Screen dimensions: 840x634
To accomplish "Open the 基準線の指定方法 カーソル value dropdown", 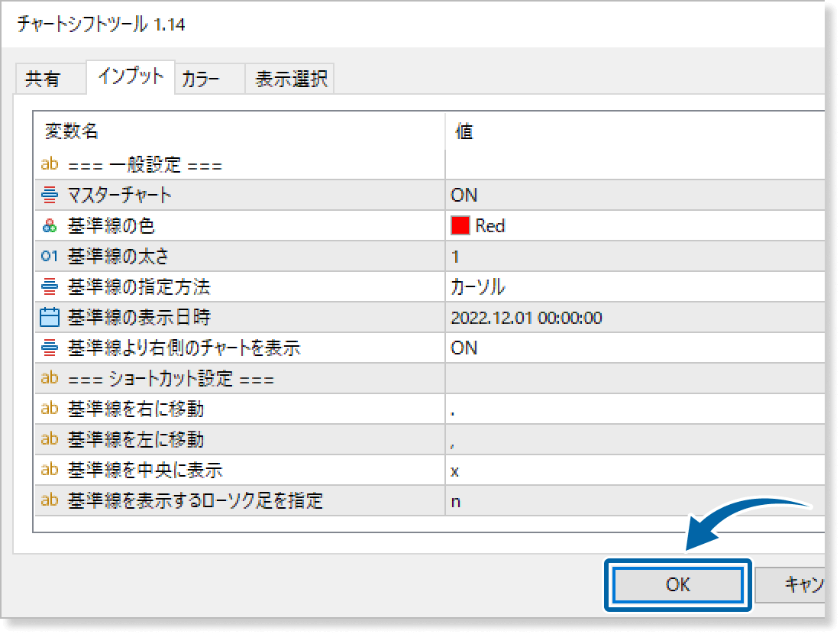I will [635, 286].
